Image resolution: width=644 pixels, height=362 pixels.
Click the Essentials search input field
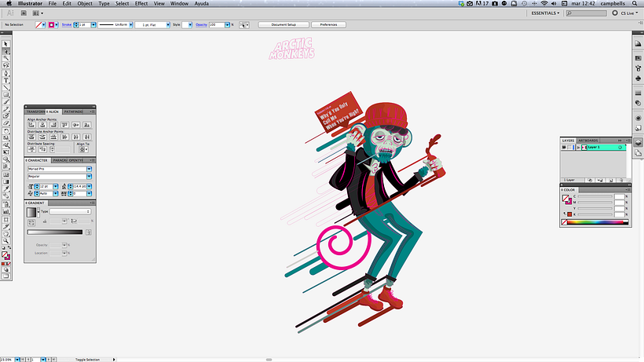click(586, 13)
